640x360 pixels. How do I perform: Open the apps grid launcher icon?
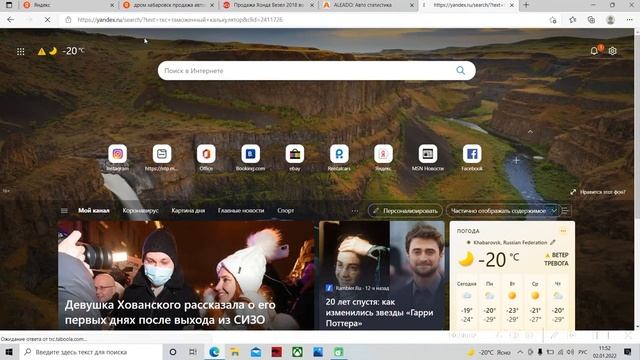pos(20,51)
